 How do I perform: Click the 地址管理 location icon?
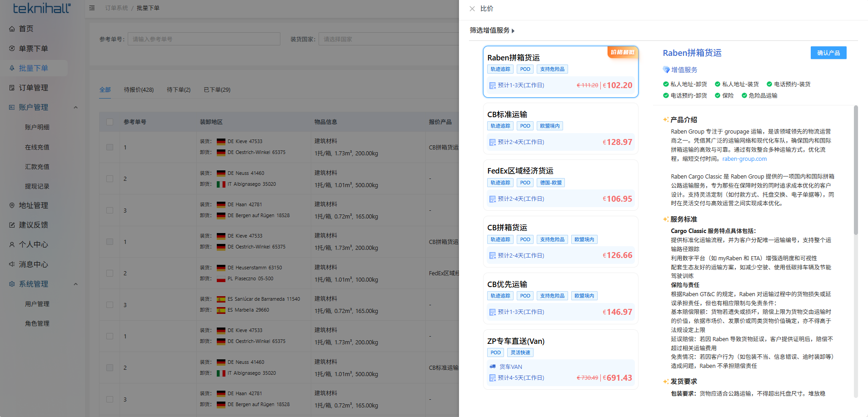(x=12, y=205)
